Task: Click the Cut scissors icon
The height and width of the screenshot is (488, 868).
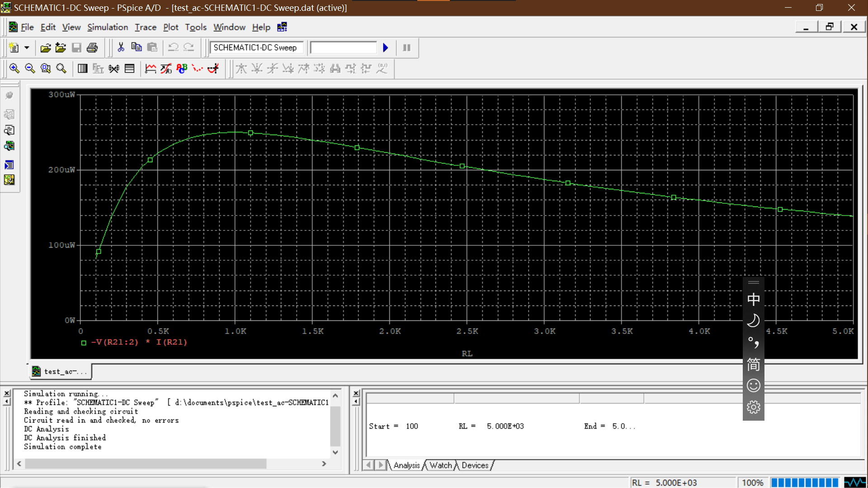Action: click(x=121, y=47)
